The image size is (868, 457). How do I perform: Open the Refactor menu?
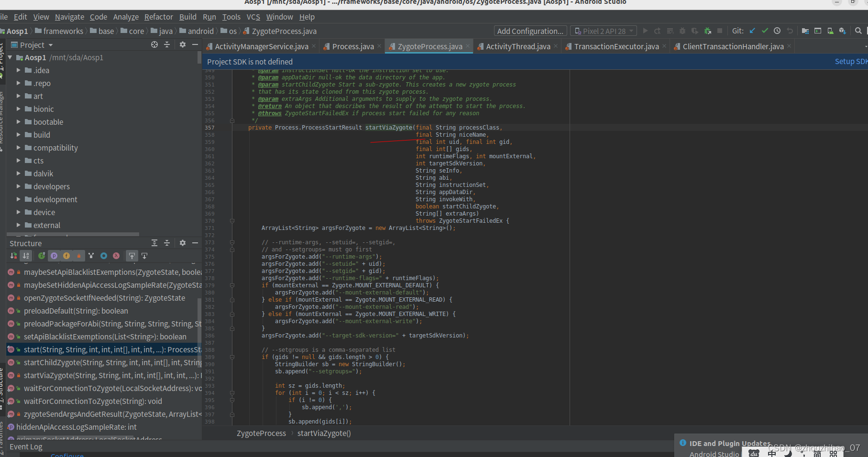[x=159, y=17]
